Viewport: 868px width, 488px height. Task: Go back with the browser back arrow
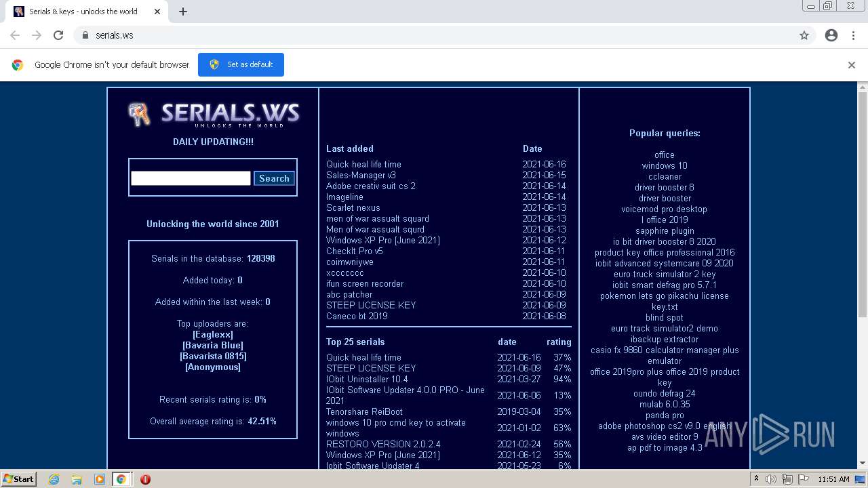click(x=15, y=35)
